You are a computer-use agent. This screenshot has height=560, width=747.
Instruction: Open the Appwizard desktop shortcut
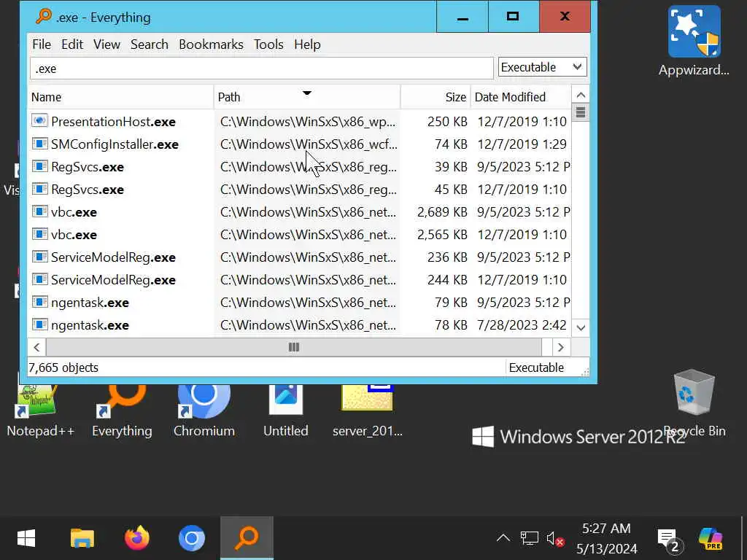[694, 41]
